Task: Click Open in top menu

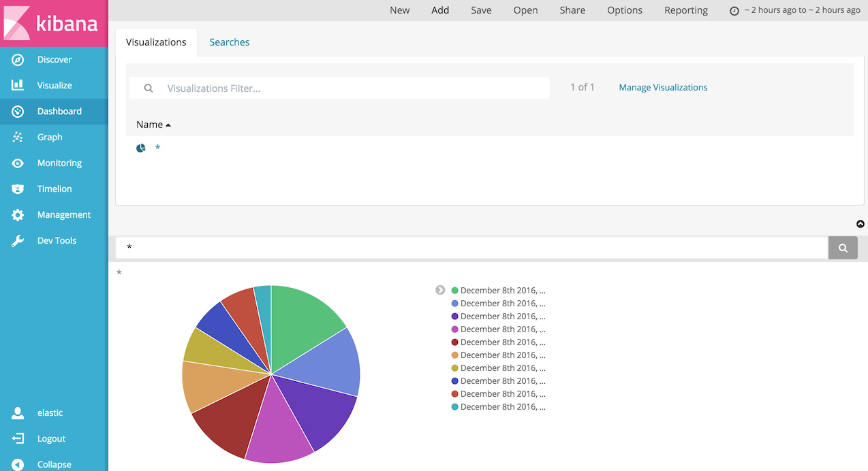Action: coord(525,10)
